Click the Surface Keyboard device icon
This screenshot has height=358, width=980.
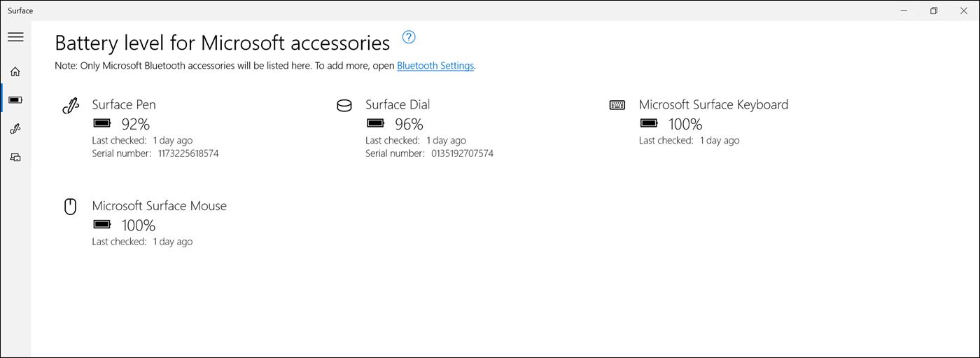tap(617, 105)
